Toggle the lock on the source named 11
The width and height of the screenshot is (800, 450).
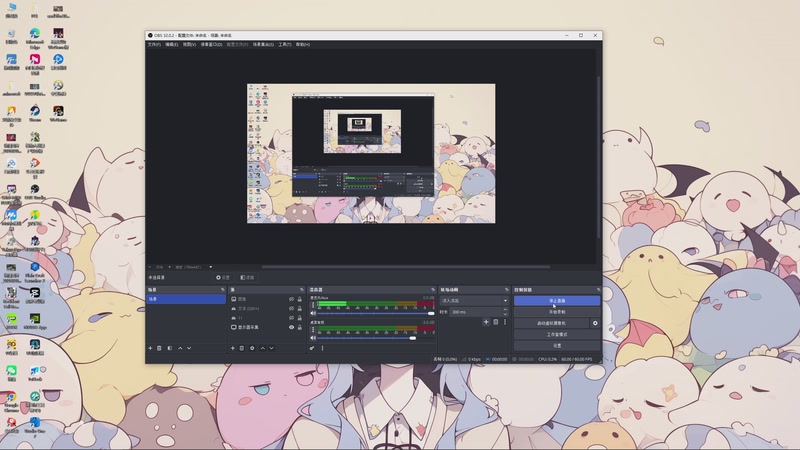point(299,318)
